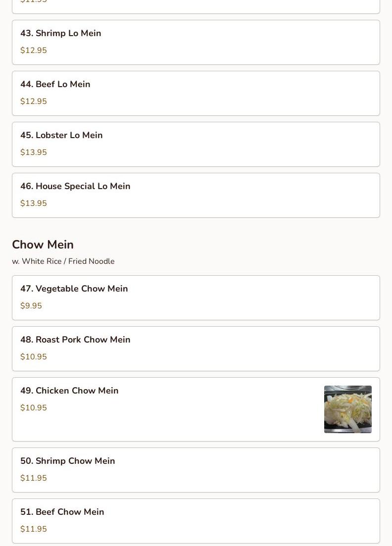Click the $10.95 price under Roast Pork Chow Mein
The height and width of the screenshot is (546, 392).
click(34, 356)
